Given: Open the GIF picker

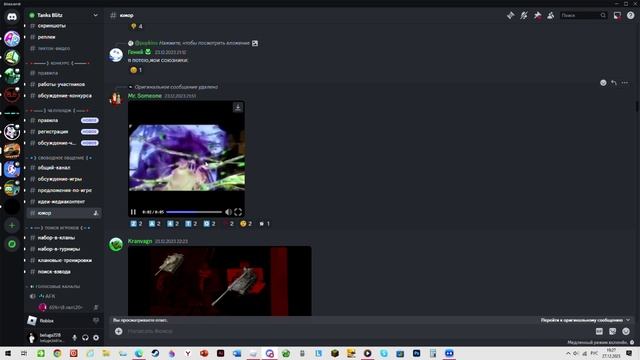Looking at the screenshot, I should tap(599, 331).
